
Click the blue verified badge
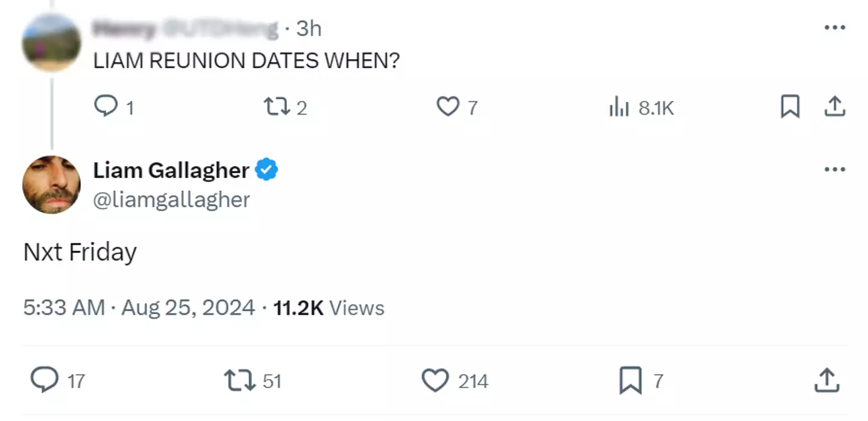[x=266, y=171]
